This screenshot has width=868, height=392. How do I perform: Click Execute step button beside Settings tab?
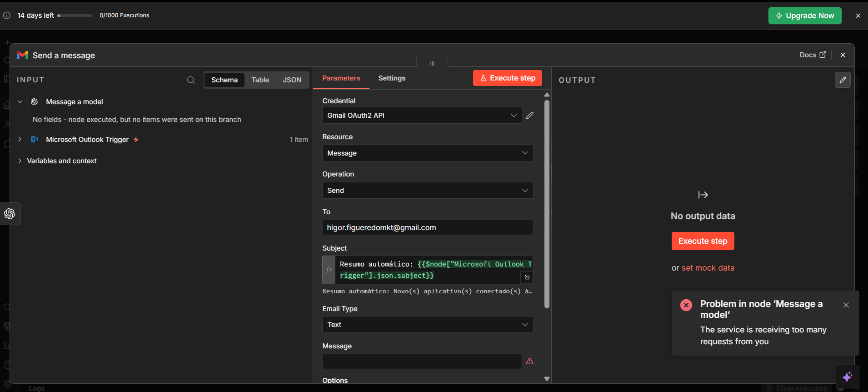click(x=508, y=78)
